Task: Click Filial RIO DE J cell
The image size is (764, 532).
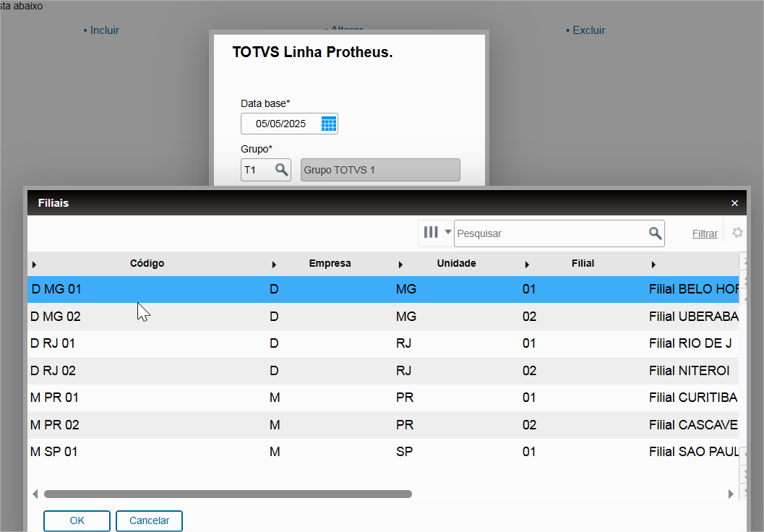Action: (690, 343)
